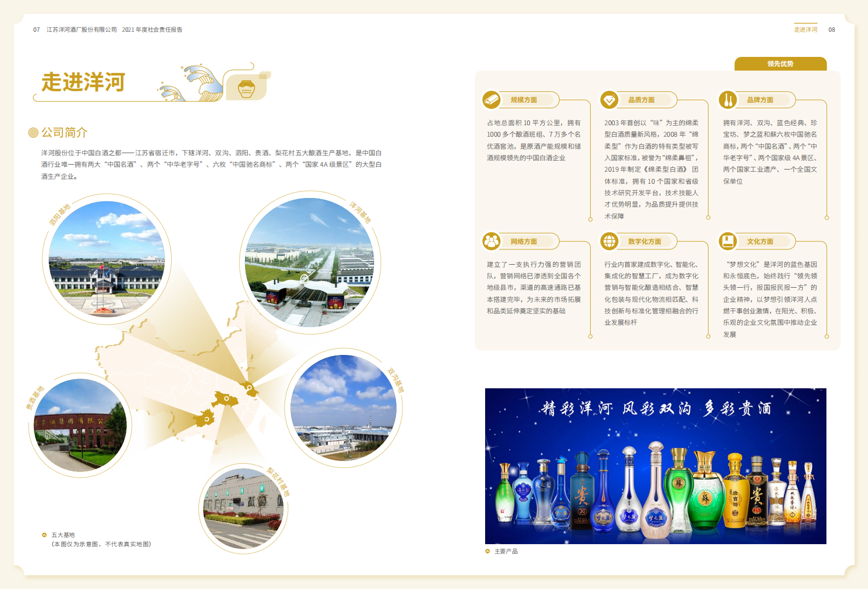Viewport: 868px width, 589px height.
Task: Click the 文化方面 label
Action: (760, 241)
